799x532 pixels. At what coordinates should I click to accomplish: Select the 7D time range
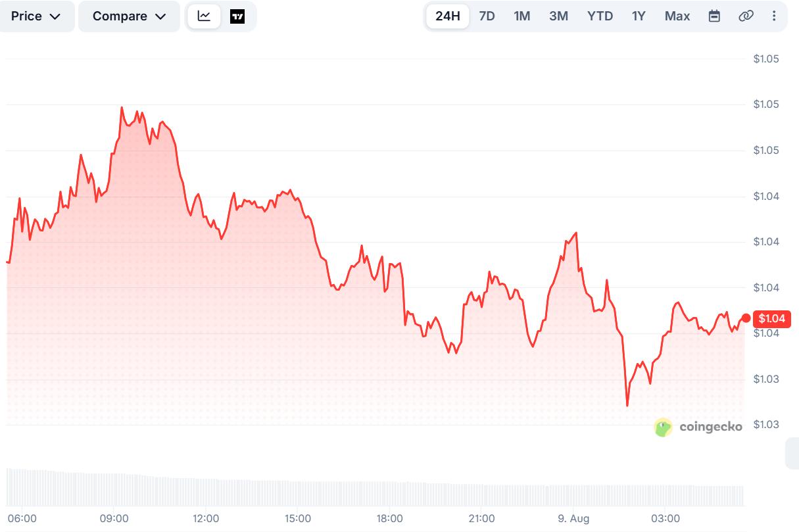click(487, 16)
